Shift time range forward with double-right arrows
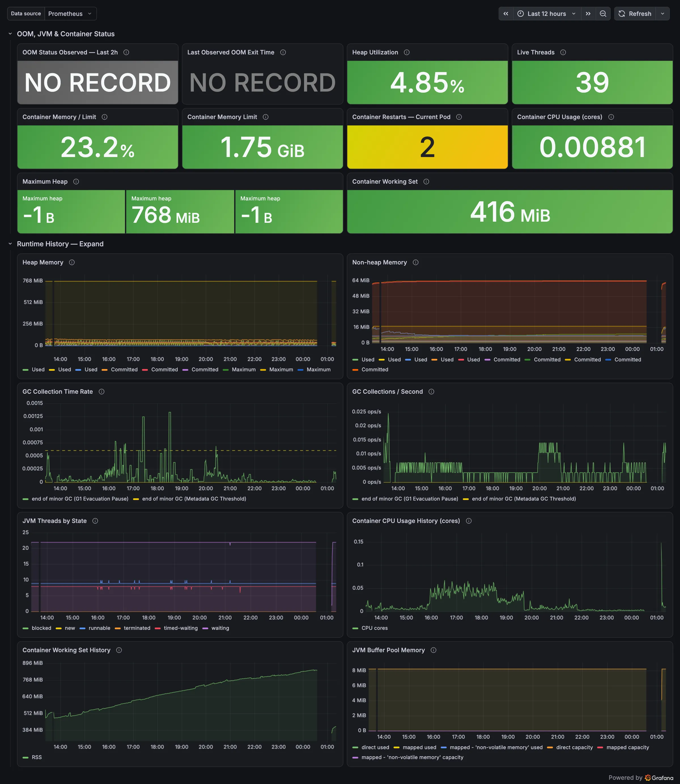Viewport: 680px width, 784px height. pyautogui.click(x=588, y=14)
